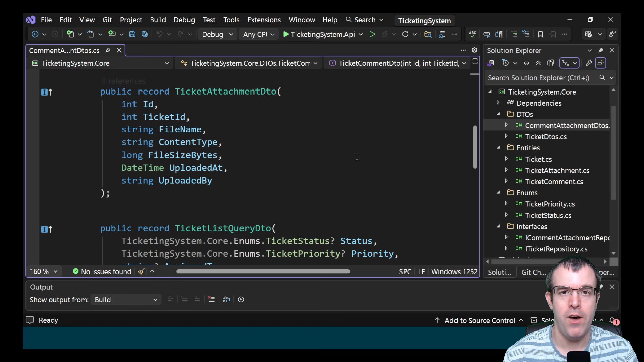This screenshot has height=362, width=644.
Task: Open the Any CPU platform dropdown
Action: 259,34
